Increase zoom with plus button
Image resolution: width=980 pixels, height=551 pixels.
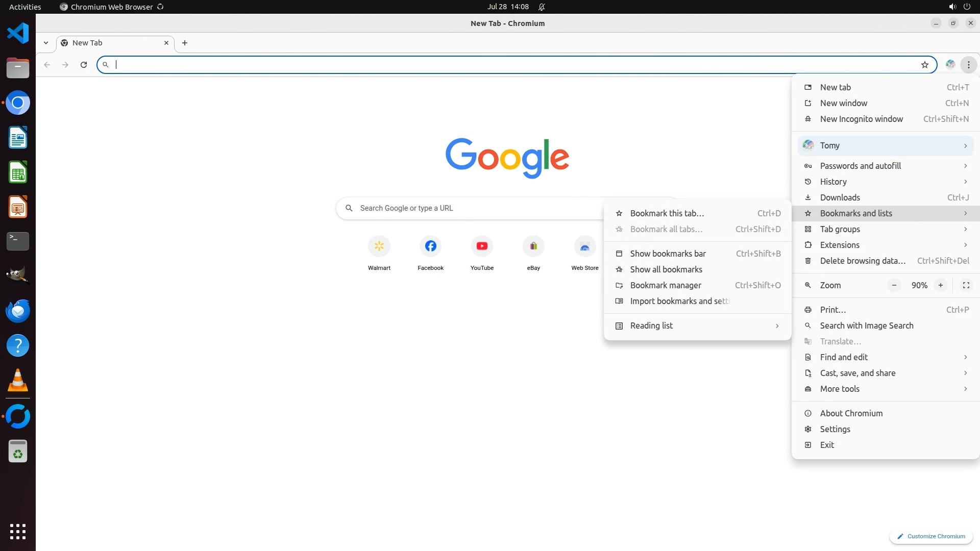tap(940, 285)
